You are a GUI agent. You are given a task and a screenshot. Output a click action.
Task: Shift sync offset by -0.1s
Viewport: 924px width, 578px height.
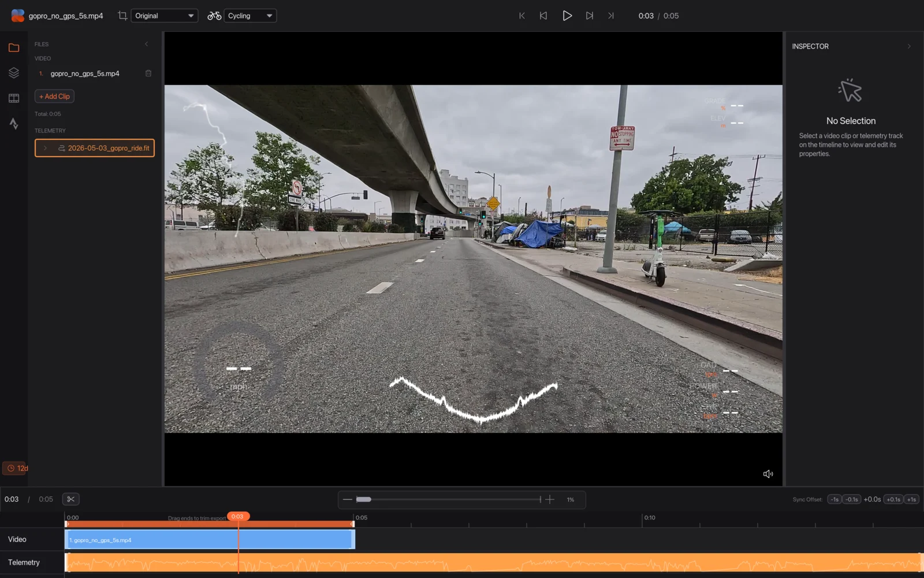(x=852, y=499)
